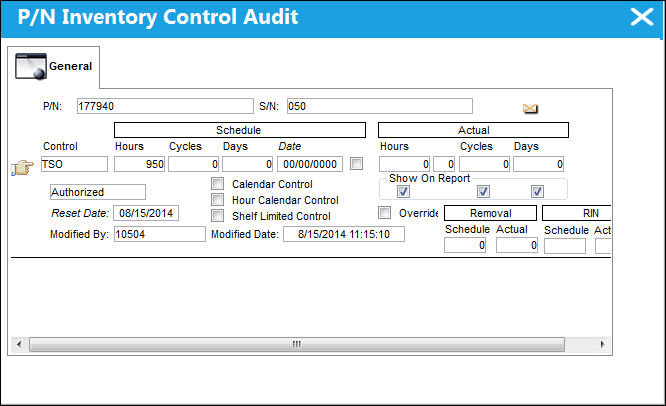Uncheck Show On Report under Cycles

click(x=483, y=192)
